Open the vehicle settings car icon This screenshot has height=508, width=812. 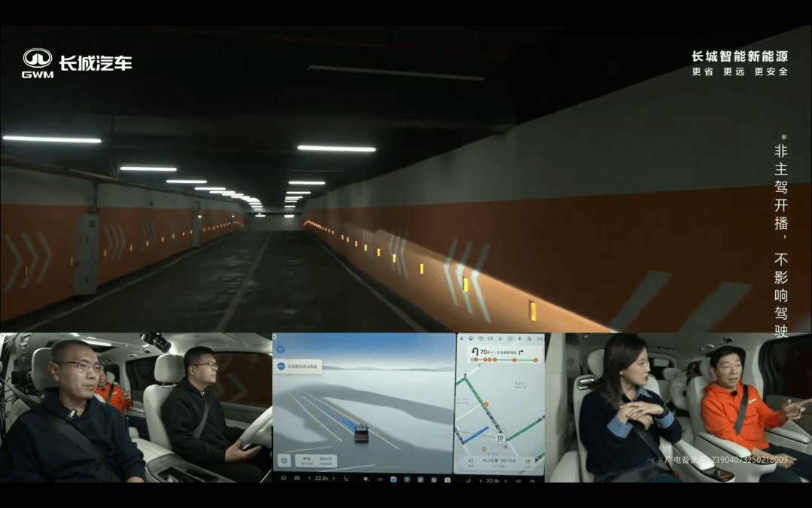pos(297,478)
